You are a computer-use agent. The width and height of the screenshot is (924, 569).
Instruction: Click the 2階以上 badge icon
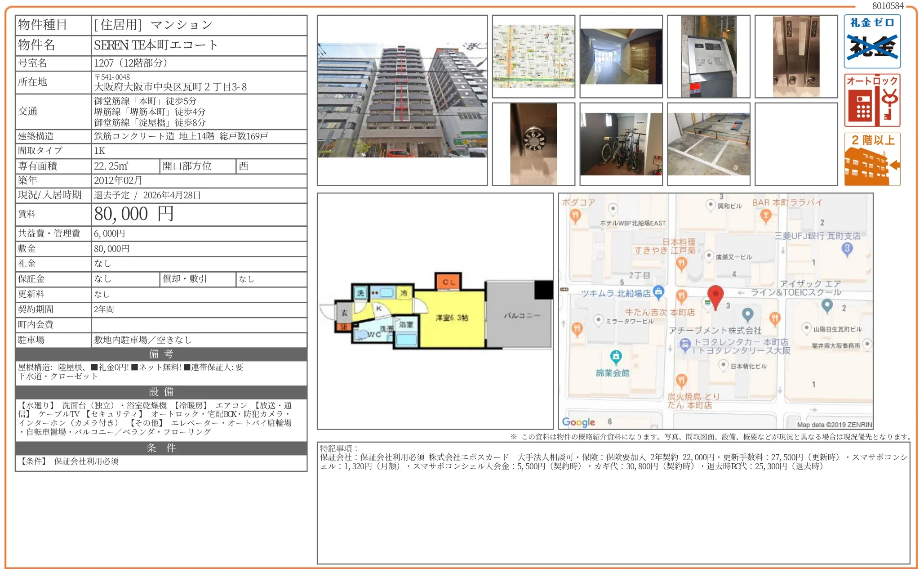[x=871, y=159]
